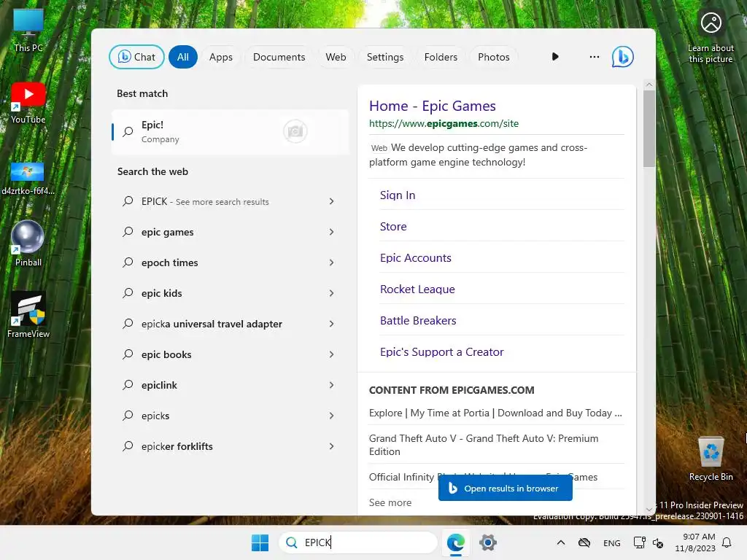Open Epic's Support a Creator link
747x560 pixels.
click(x=441, y=352)
